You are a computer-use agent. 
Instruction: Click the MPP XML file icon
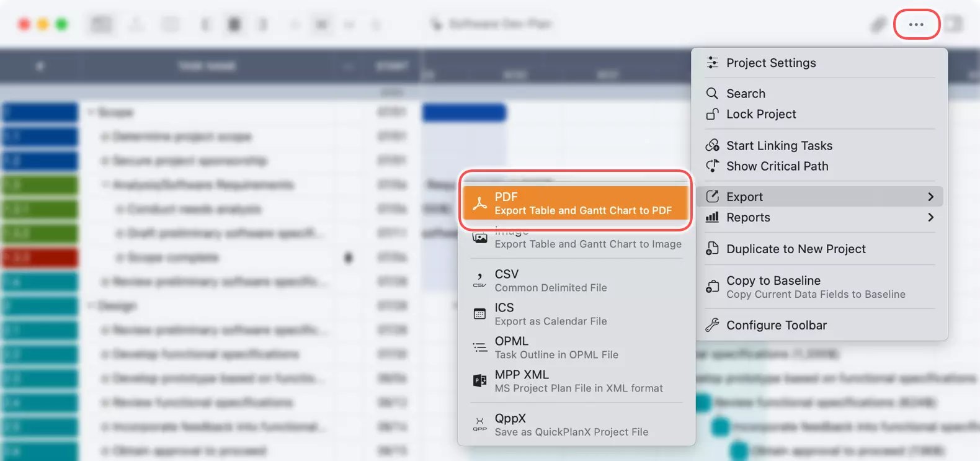tap(479, 381)
